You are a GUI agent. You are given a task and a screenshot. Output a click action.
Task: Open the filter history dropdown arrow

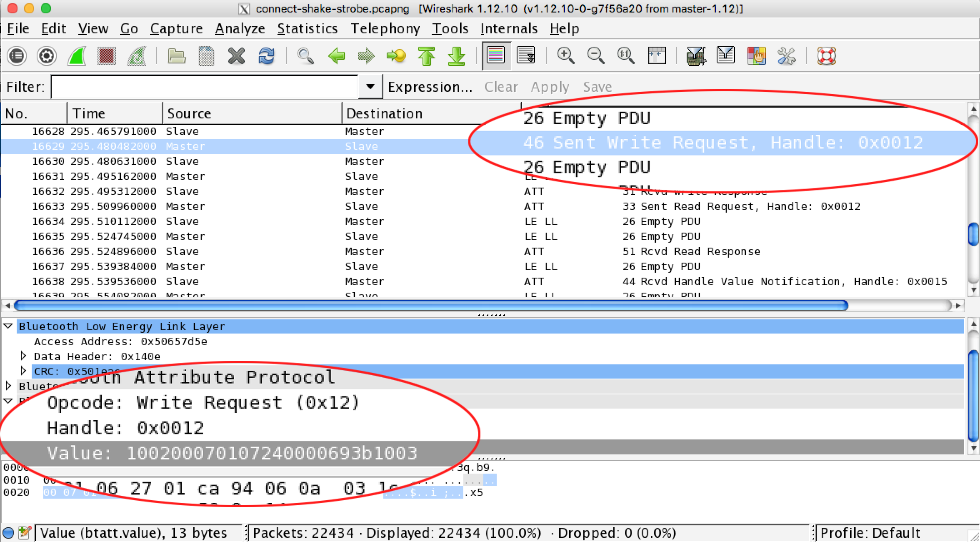[370, 87]
